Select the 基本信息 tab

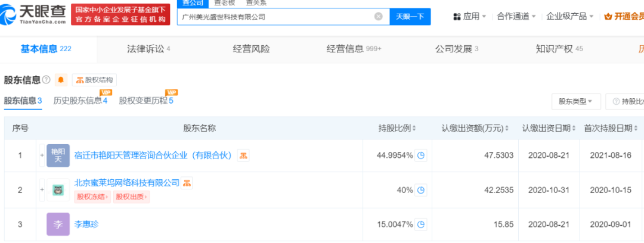tap(46, 49)
